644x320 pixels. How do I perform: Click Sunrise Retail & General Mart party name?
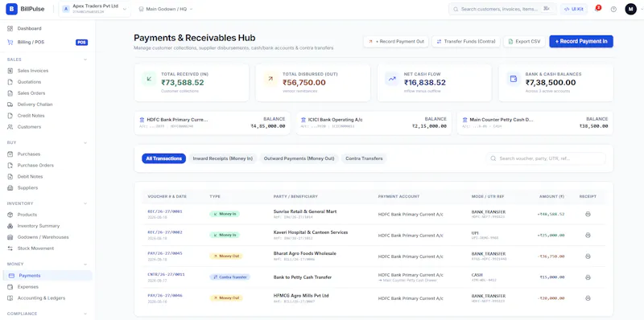[305, 211]
